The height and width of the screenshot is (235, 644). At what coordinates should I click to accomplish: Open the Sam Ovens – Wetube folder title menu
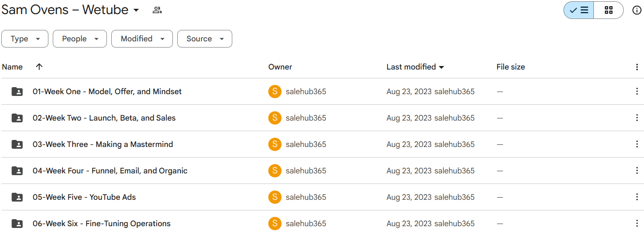(x=70, y=10)
